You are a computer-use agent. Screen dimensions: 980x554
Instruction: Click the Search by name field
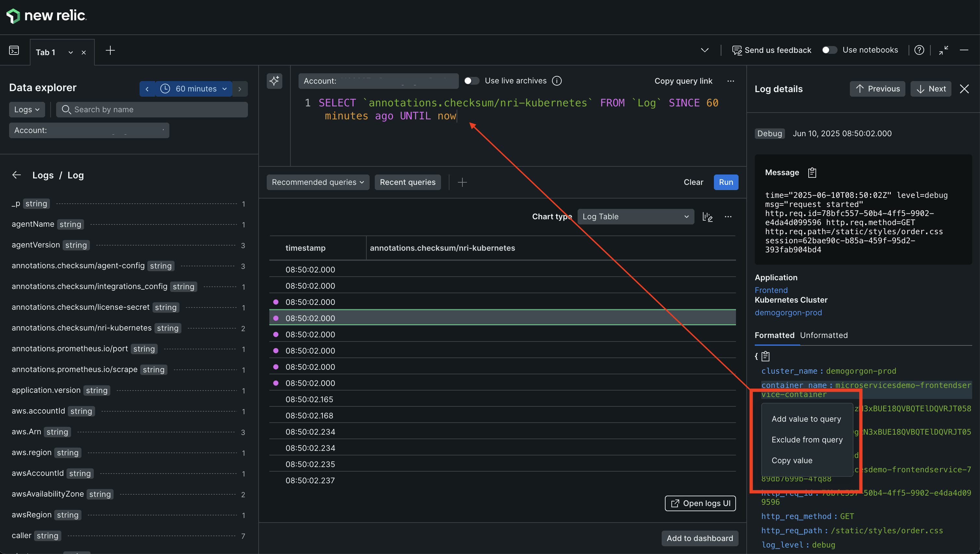pos(152,110)
